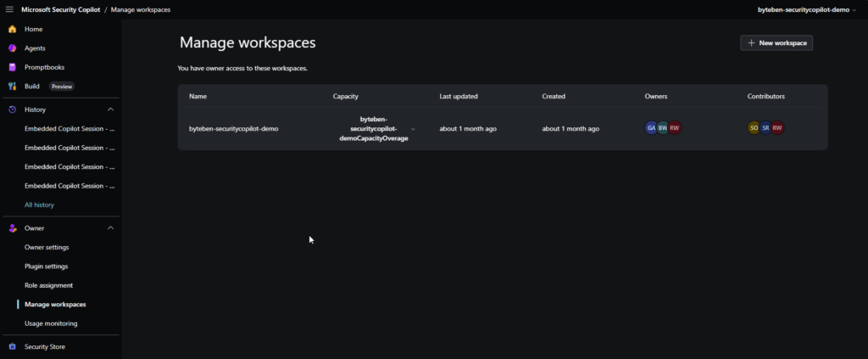
Task: Select Role assignment in Owner menu
Action: (x=48, y=285)
